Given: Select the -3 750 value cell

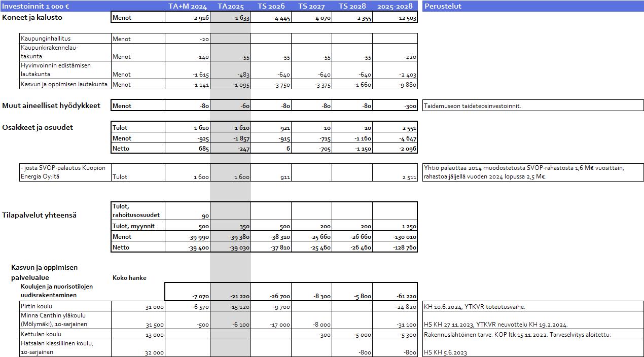Looking at the screenshot, I should click(271, 84).
